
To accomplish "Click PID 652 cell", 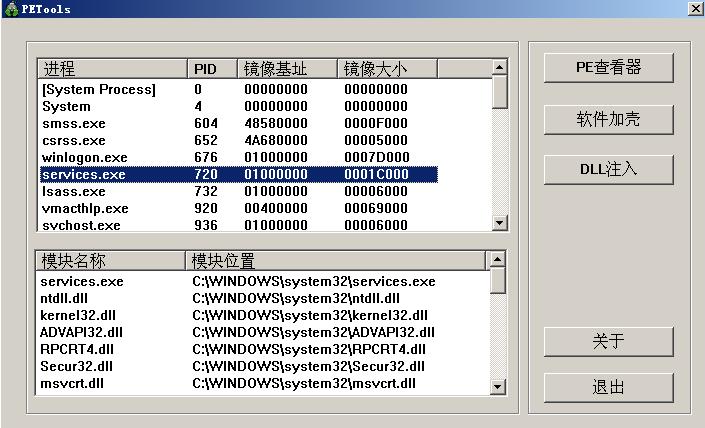I will click(206, 141).
